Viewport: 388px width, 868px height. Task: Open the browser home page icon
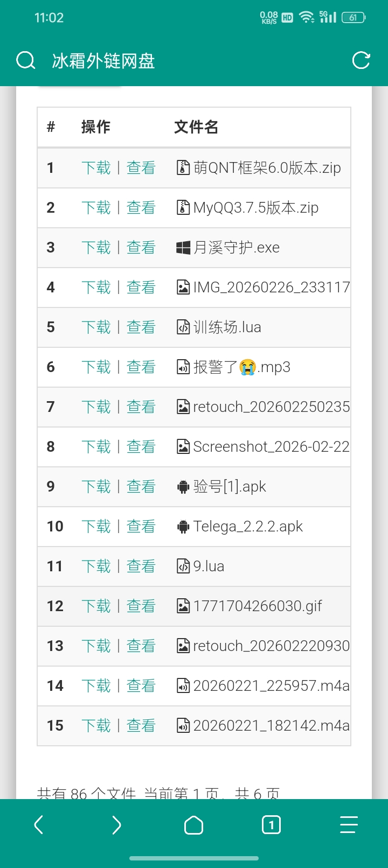(x=193, y=825)
